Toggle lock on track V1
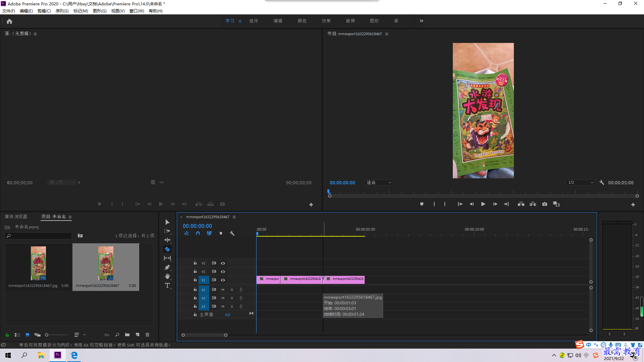644x362 pixels. click(195, 280)
